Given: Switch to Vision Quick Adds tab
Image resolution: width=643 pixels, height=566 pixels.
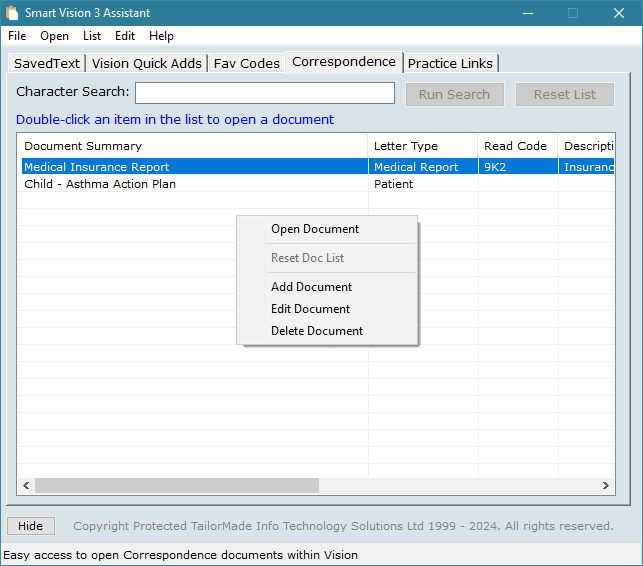Looking at the screenshot, I should coord(147,64).
